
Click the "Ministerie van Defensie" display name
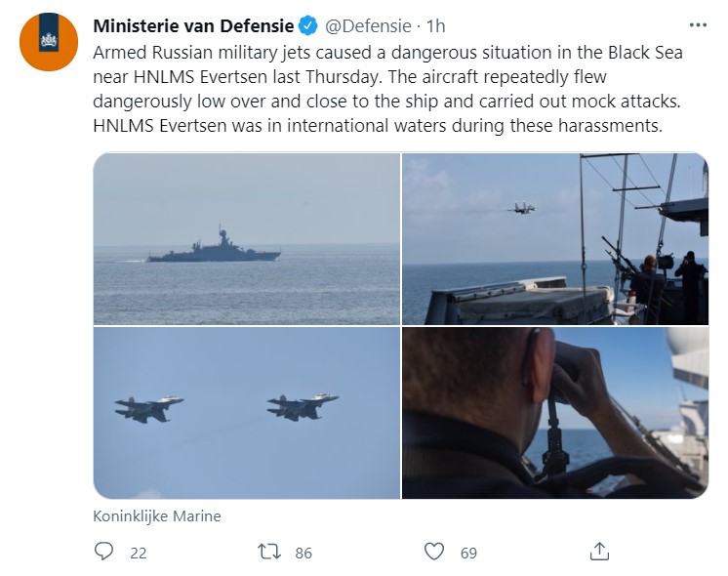(193, 26)
